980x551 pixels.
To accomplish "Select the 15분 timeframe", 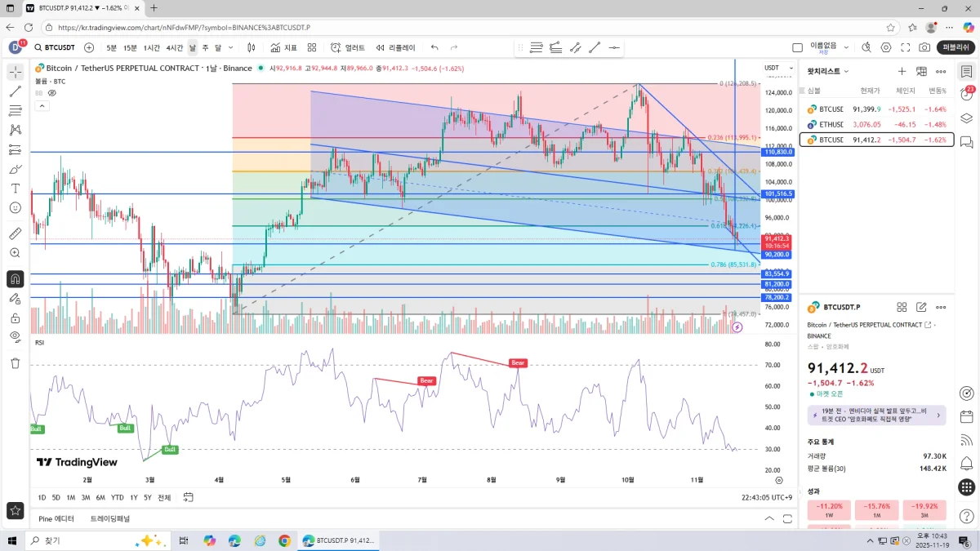I will (130, 47).
